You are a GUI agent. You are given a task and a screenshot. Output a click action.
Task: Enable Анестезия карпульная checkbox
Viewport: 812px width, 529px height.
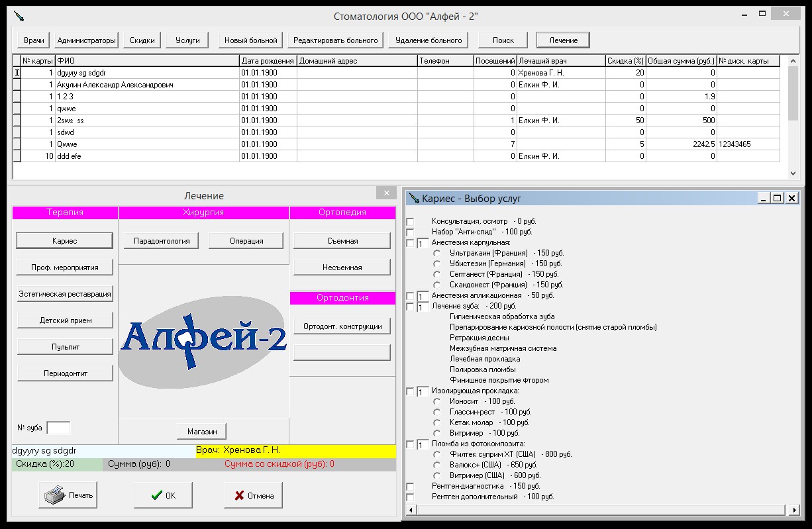click(x=410, y=243)
